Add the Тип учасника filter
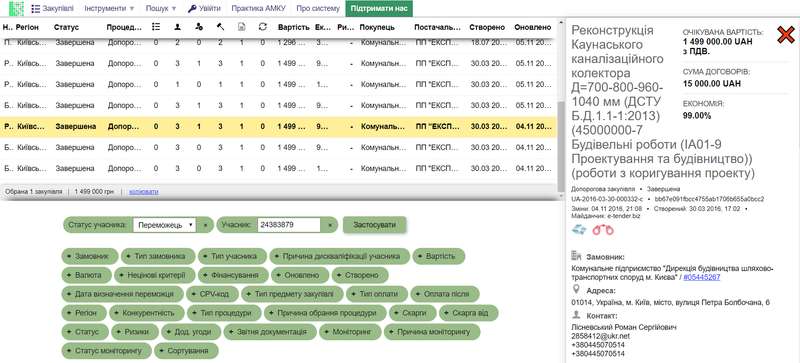800x363 pixels. [232, 256]
